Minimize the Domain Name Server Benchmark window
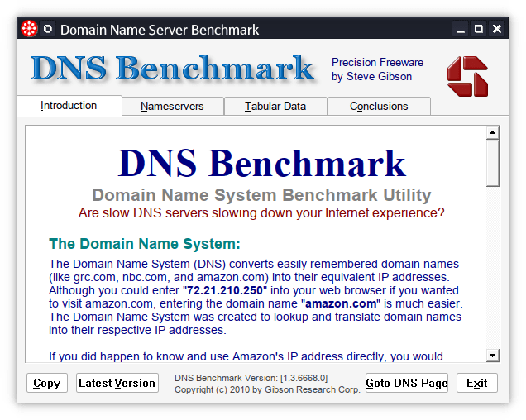Screen dimensions: 526x420 (x=461, y=29)
